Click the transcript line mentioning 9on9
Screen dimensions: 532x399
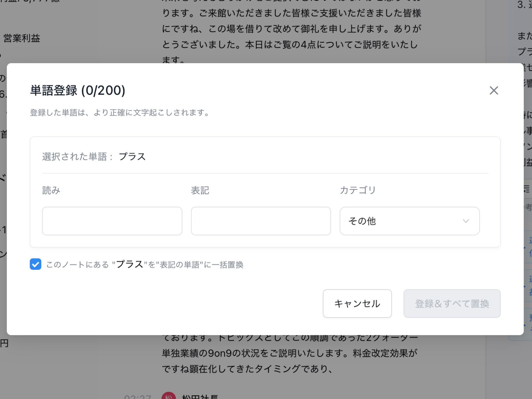[290, 353]
